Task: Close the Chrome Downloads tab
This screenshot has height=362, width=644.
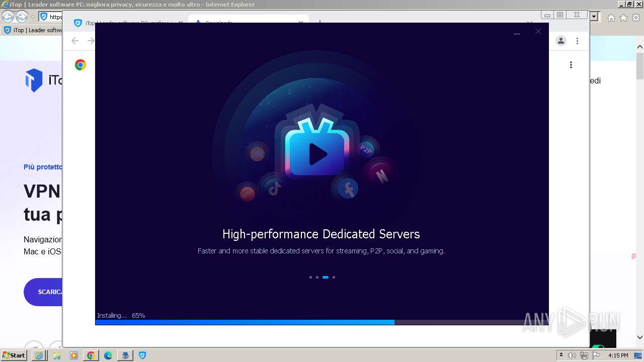Action: 301,21
